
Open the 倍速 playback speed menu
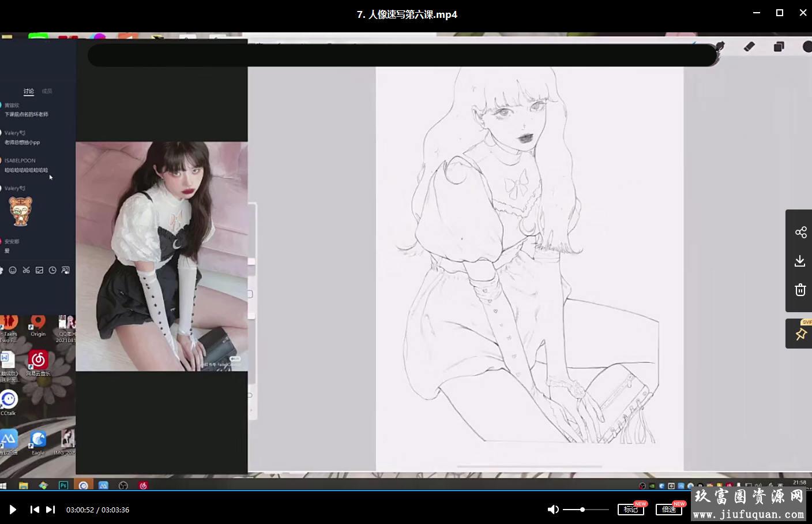(669, 510)
